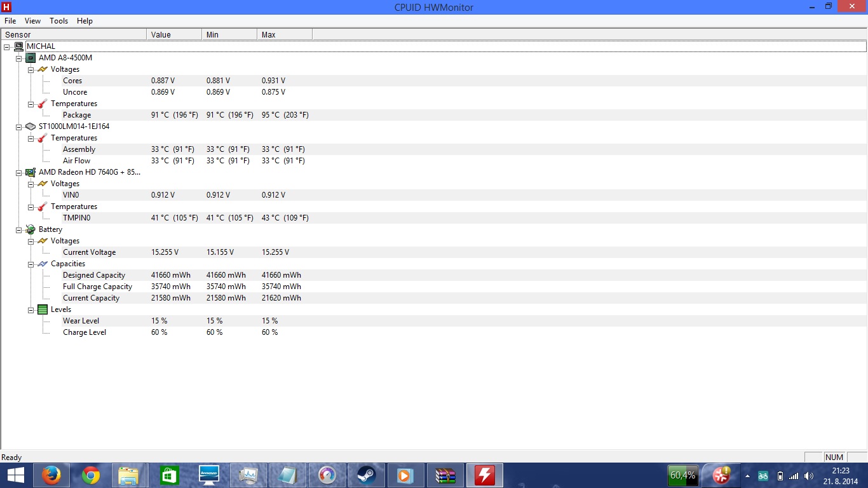Open Windows Store from the taskbar
The image size is (868, 488).
[x=169, y=475]
